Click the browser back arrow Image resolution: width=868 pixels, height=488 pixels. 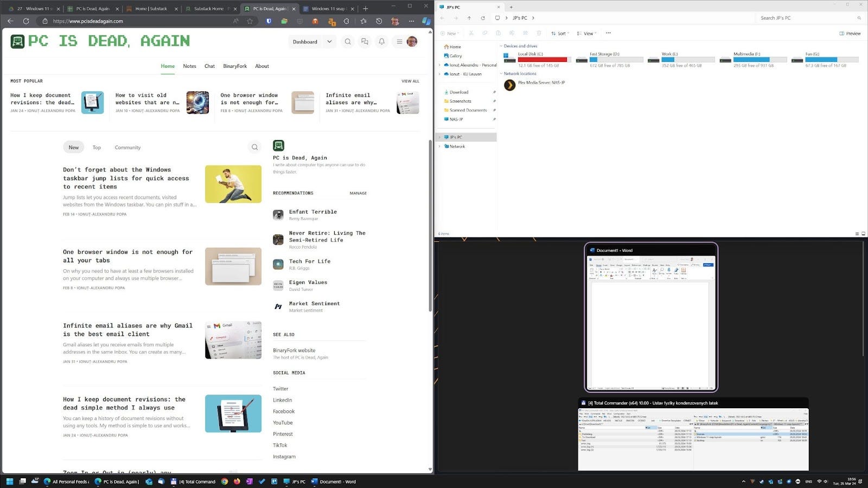(x=10, y=21)
